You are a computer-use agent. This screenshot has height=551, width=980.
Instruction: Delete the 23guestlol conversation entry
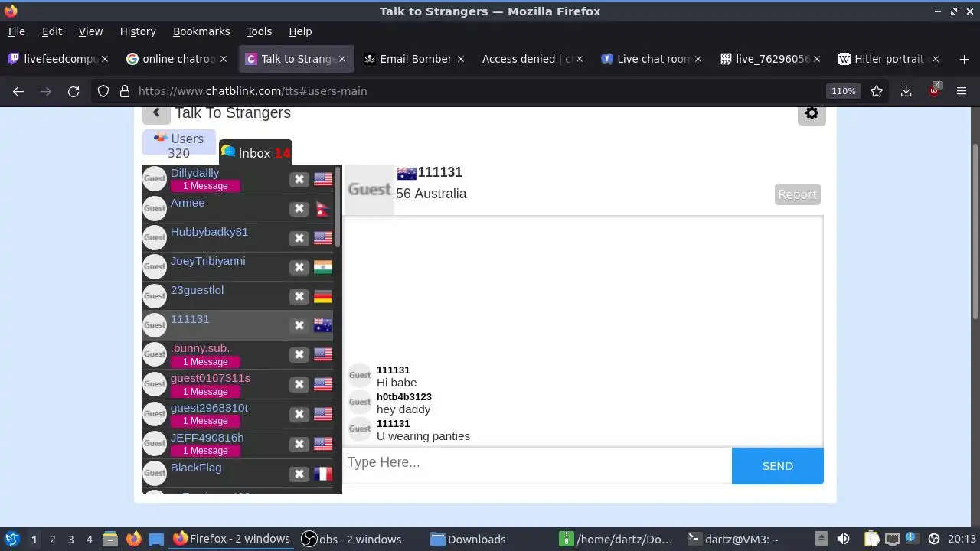click(x=299, y=296)
